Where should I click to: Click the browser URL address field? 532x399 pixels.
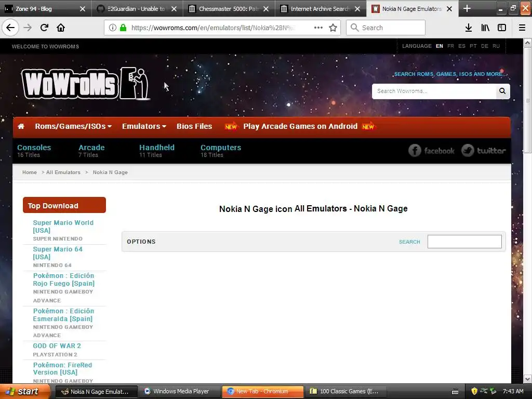pos(212,28)
